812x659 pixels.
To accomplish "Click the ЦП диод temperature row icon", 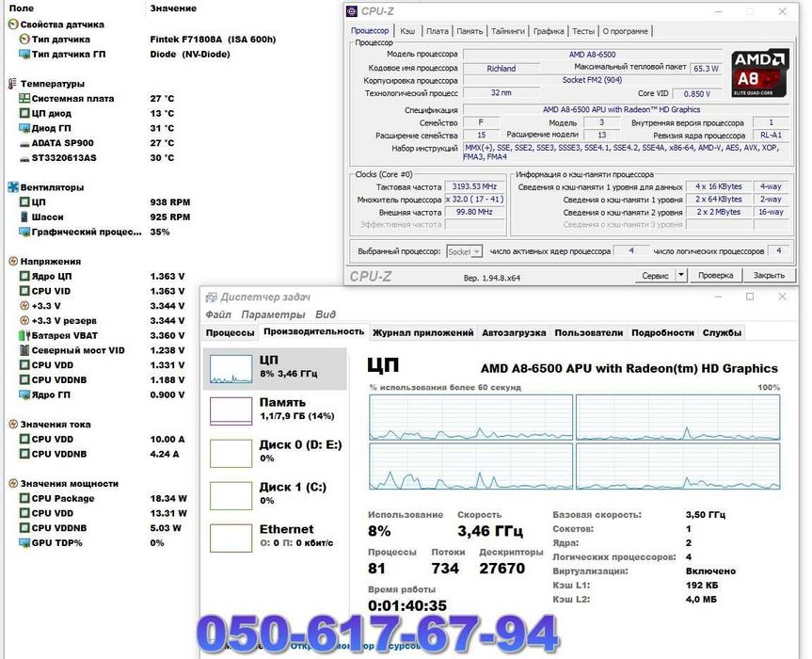I will point(24,113).
